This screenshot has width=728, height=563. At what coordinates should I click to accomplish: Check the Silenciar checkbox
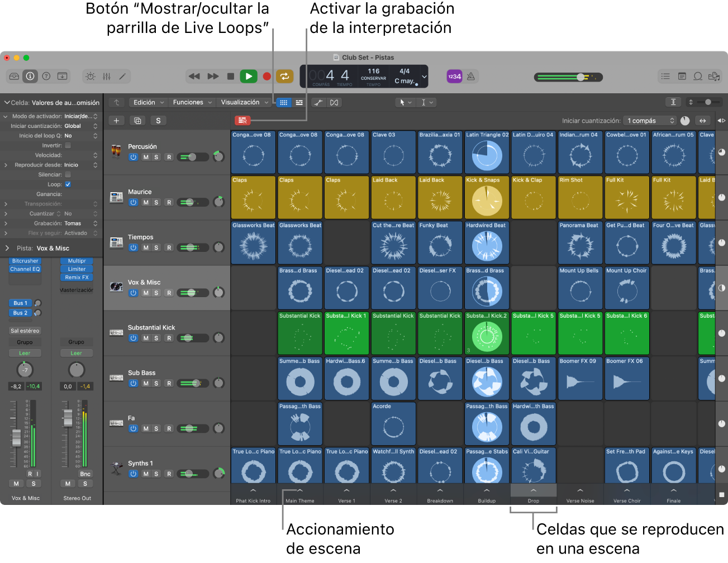68,175
